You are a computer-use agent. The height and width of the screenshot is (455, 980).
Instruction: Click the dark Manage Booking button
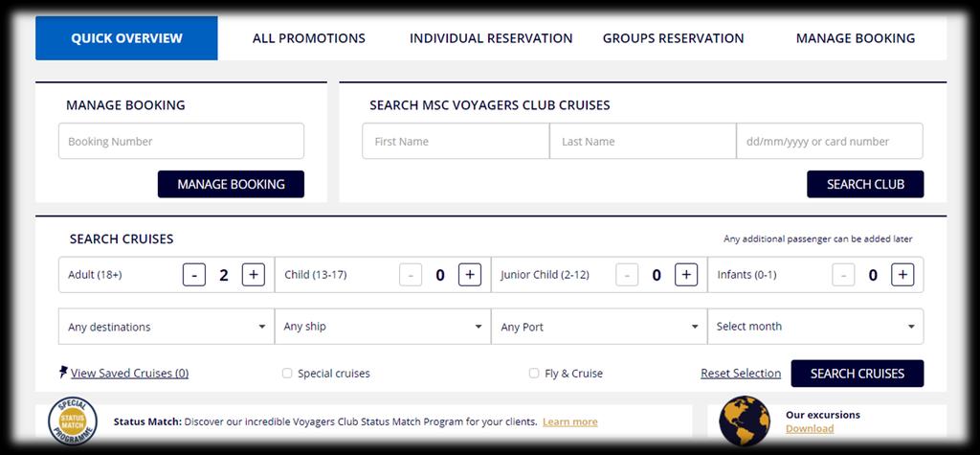click(231, 184)
